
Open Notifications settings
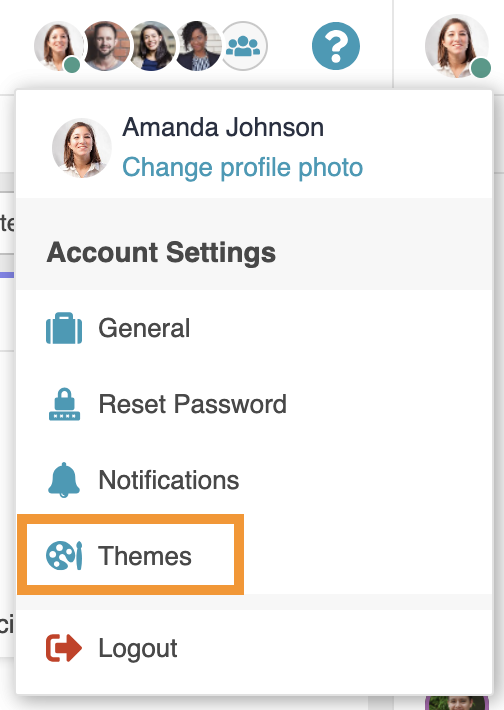tap(254, 480)
